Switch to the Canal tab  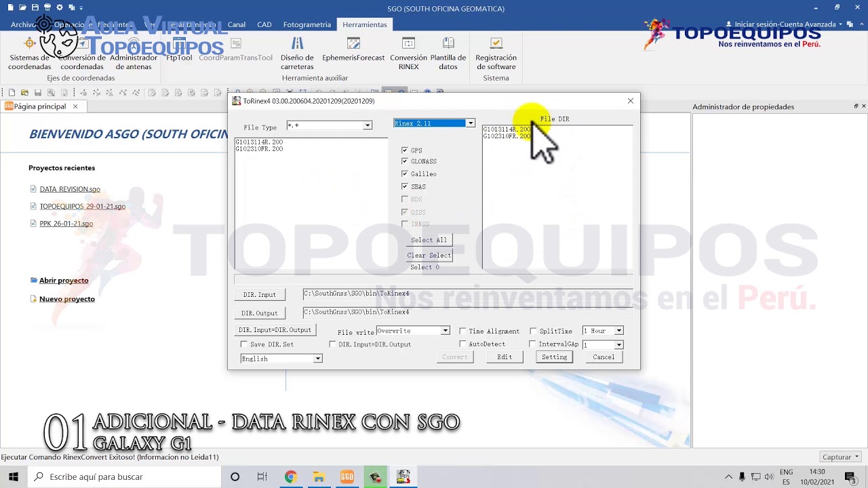pyautogui.click(x=237, y=24)
